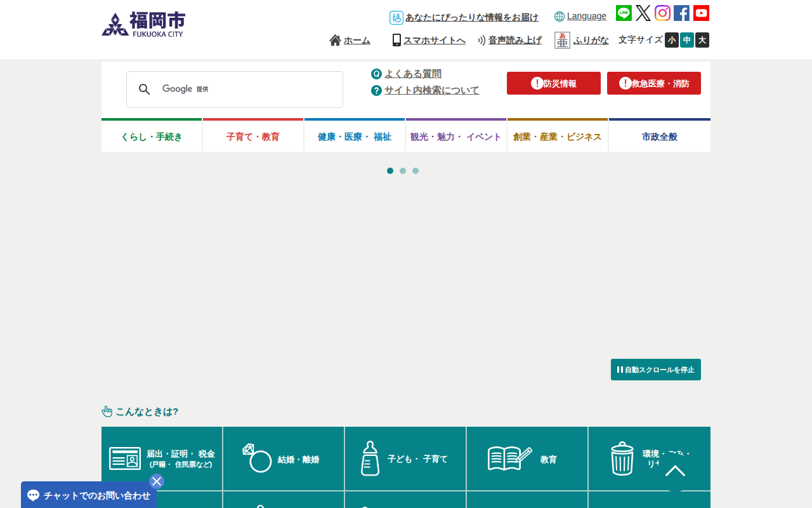Viewport: 812px width, 508px height.
Task: Open the Instagram icon
Action: 662,13
